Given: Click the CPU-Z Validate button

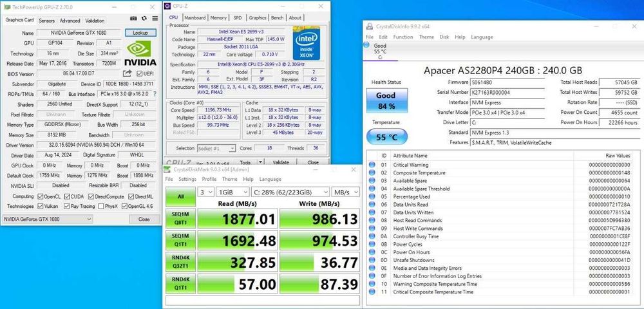Looking at the screenshot, I should 281,162.
